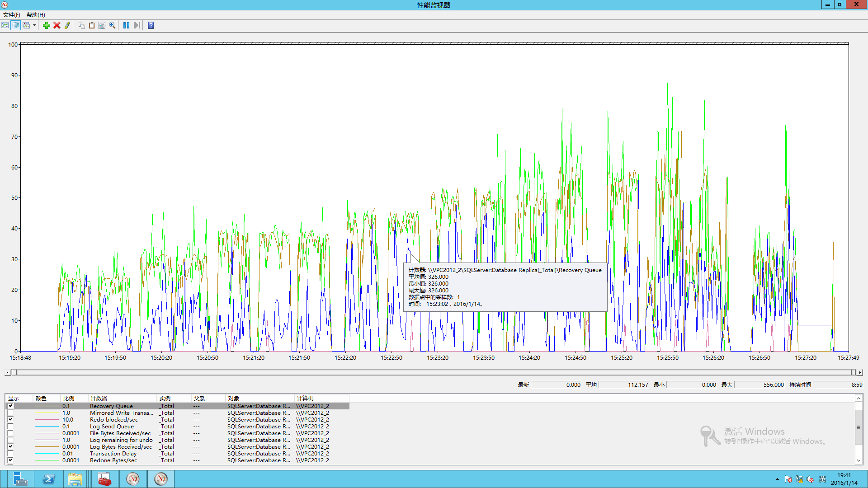Screen dimensions: 868x488
Task: Uncheck the Recovery Queue counter checkbox
Action: pos(10,406)
